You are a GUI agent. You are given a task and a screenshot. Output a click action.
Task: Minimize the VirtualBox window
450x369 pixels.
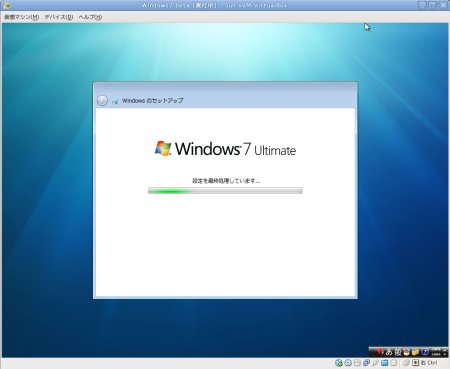(x=423, y=5)
